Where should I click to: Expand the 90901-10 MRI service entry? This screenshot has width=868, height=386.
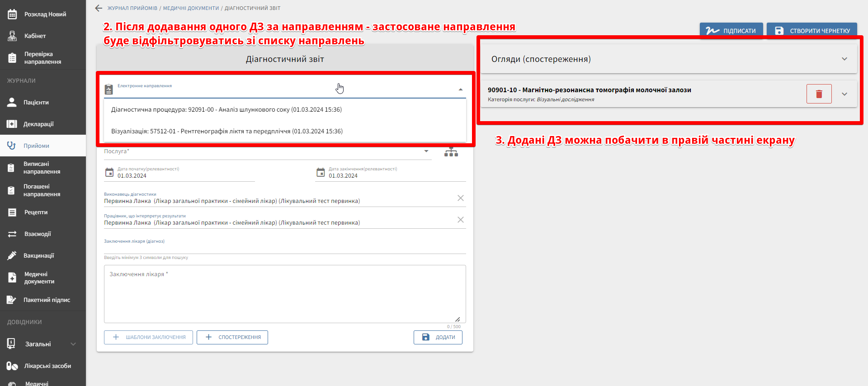(844, 94)
